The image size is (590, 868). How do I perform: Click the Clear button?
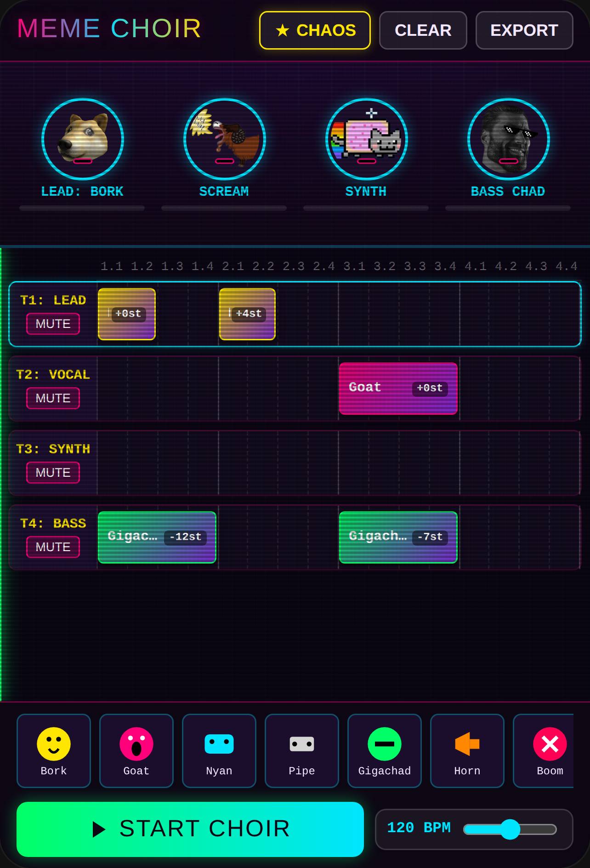(423, 30)
